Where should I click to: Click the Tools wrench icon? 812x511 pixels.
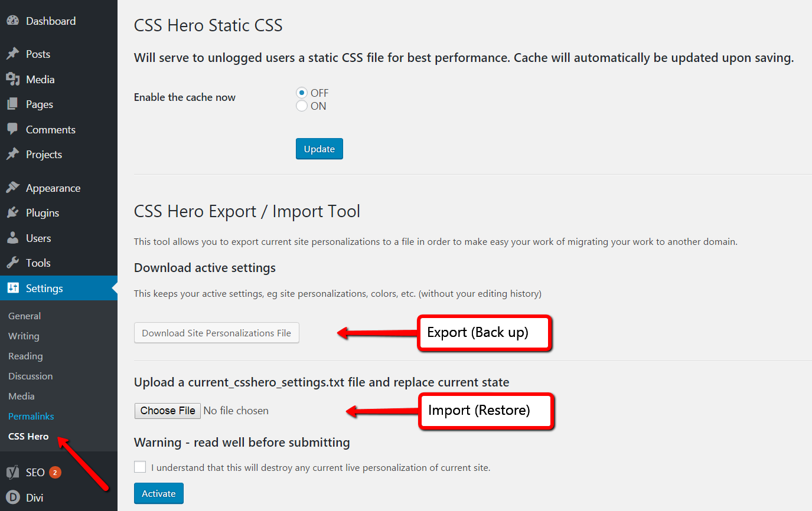pos(13,263)
